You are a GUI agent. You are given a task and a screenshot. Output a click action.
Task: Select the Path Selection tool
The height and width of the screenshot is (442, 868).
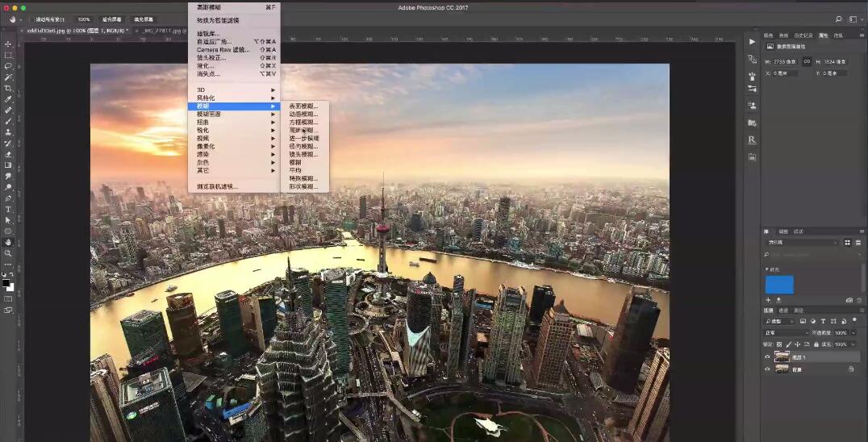(x=8, y=220)
